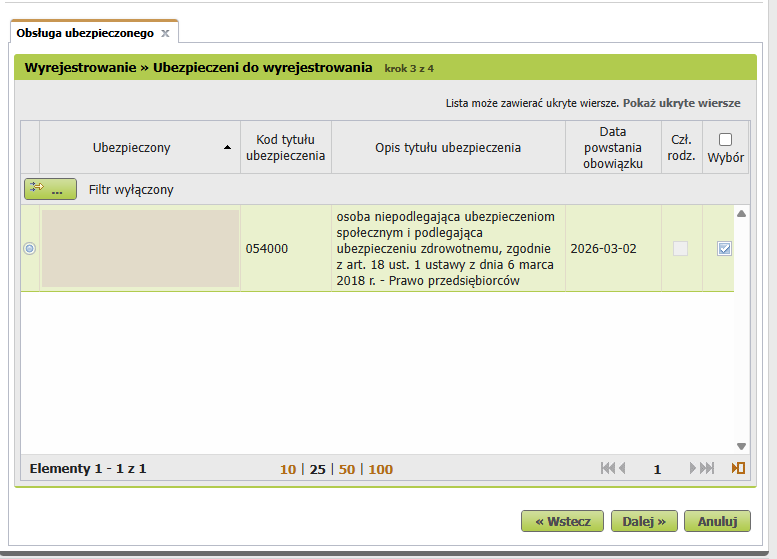Toggle the header Wybór select-all checkbox
The width and height of the screenshot is (777, 559).
(725, 139)
